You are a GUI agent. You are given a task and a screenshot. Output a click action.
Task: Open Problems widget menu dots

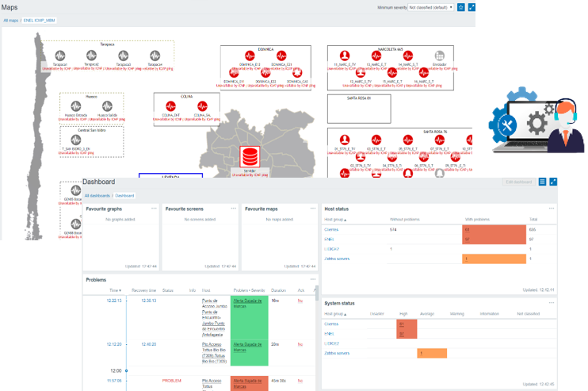tap(313, 279)
